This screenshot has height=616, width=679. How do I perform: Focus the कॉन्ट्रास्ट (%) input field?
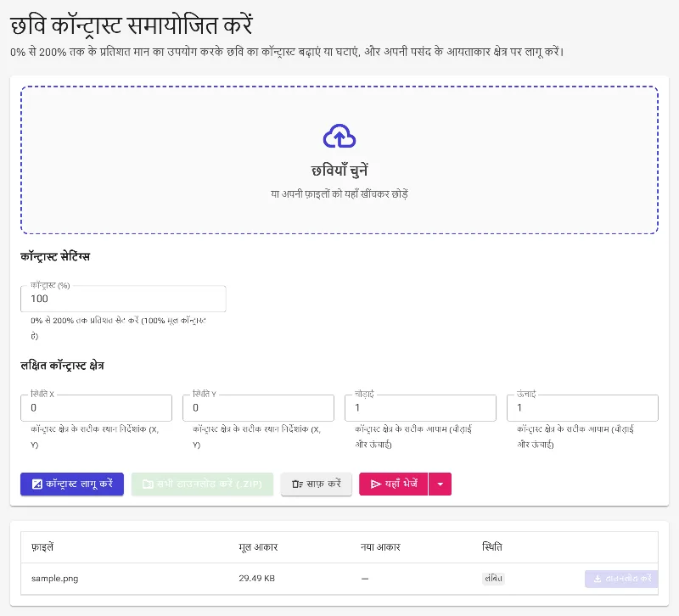(x=123, y=299)
